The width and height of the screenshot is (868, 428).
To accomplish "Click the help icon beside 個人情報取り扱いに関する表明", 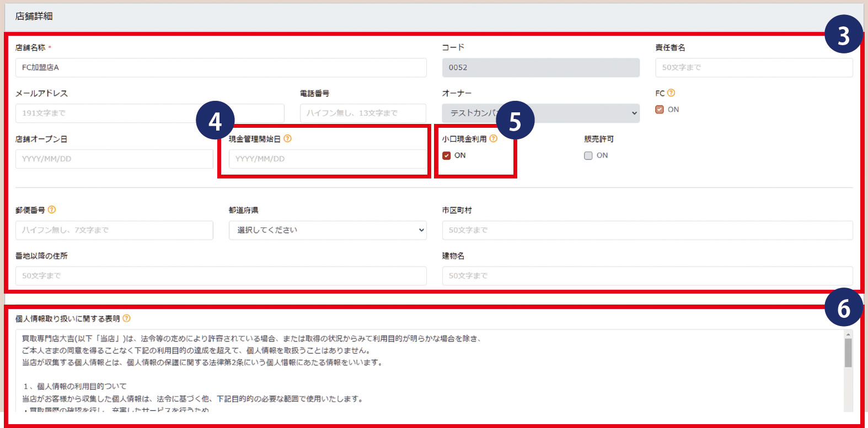I will (x=127, y=318).
